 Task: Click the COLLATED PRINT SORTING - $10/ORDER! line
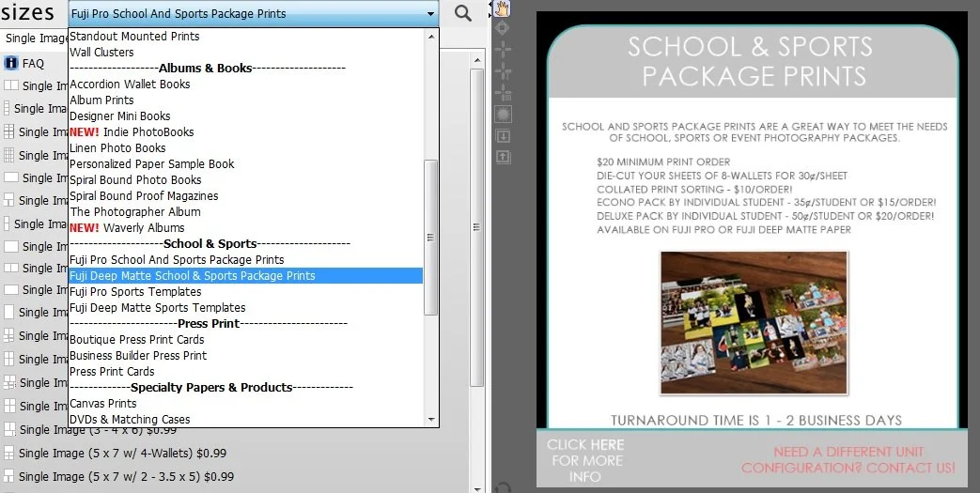pos(694,190)
